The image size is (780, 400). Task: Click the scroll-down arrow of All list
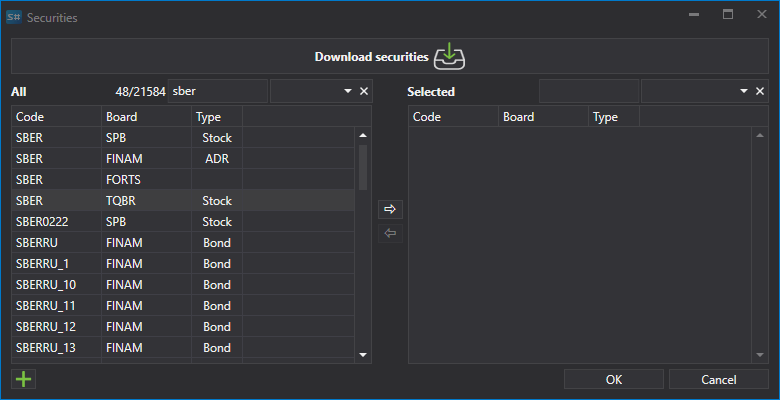click(363, 355)
